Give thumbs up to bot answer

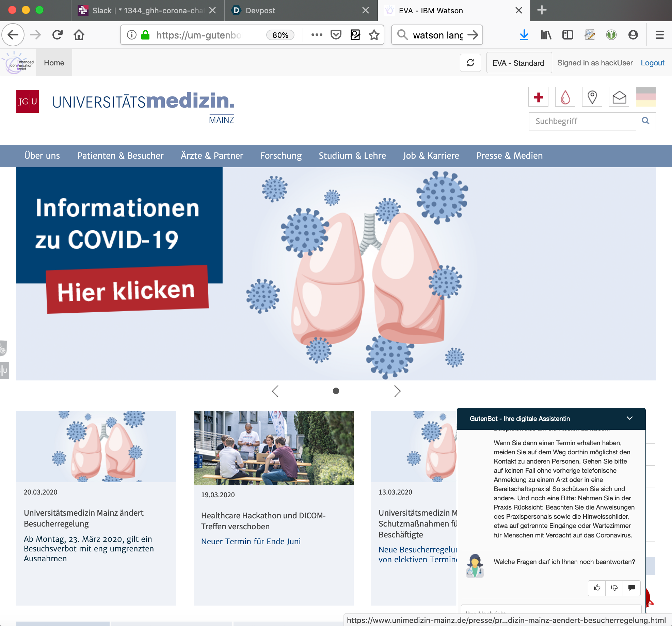tap(597, 588)
